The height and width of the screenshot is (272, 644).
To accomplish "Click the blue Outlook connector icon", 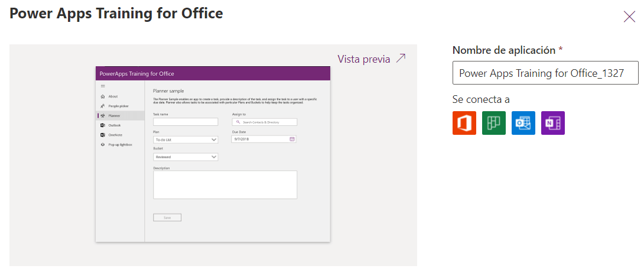I will click(523, 123).
